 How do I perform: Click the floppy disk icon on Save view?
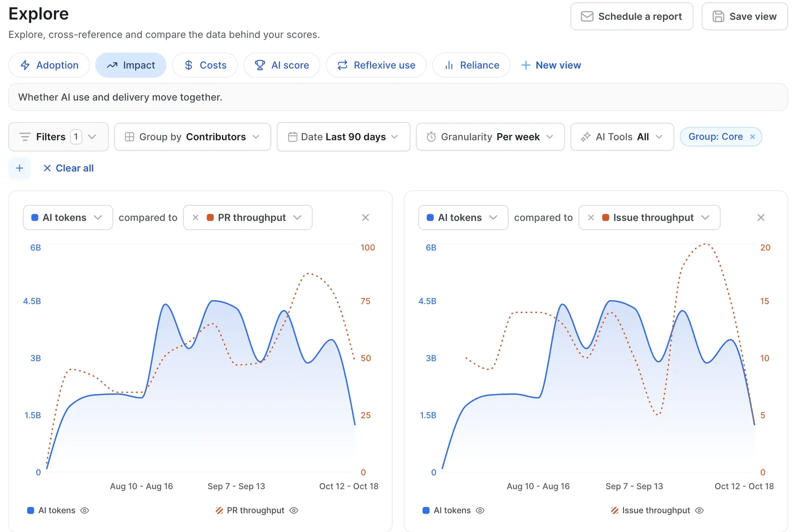718,16
